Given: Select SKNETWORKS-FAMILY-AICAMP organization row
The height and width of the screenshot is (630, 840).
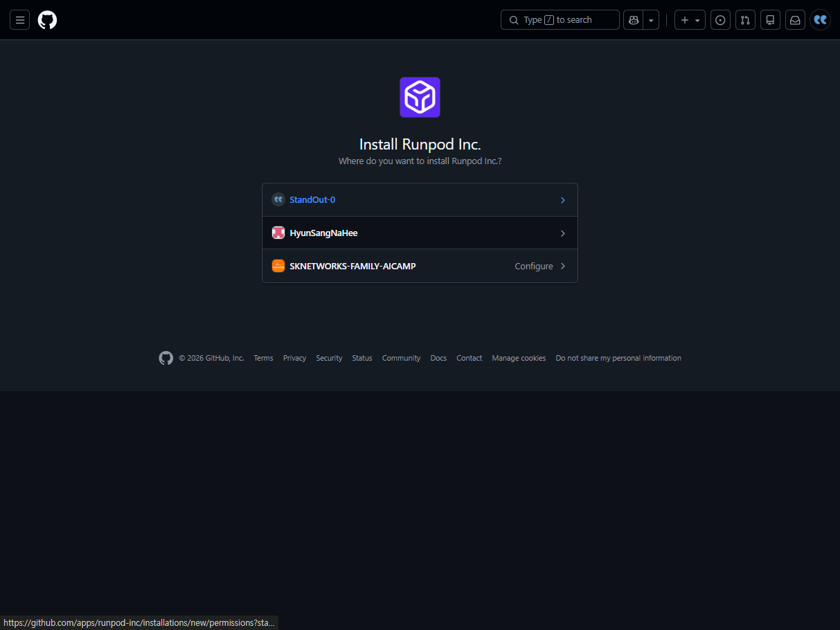Looking at the screenshot, I should coord(420,266).
